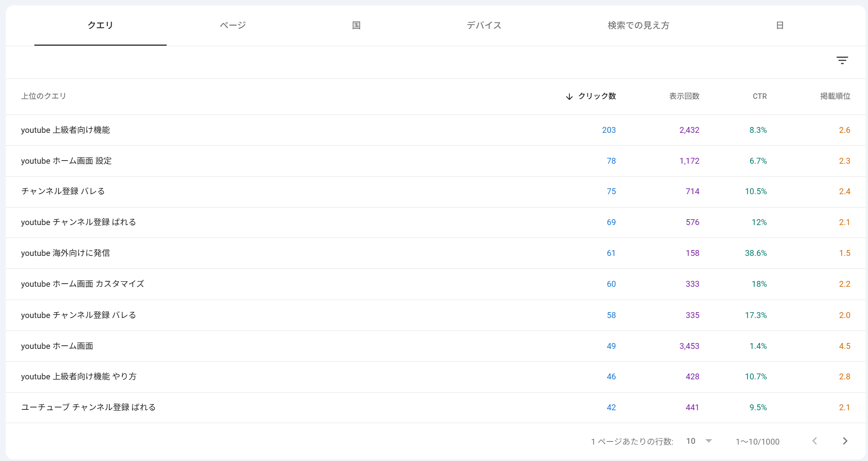868x461 pixels.
Task: Click the 203 clicks value
Action: tap(609, 130)
